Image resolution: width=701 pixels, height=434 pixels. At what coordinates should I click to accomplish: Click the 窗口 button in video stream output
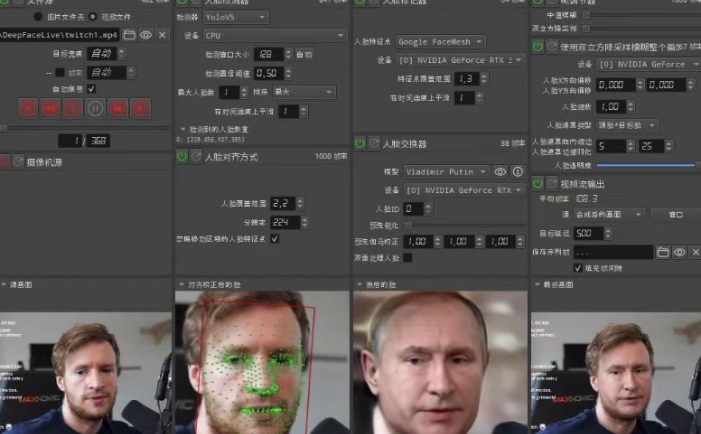click(x=674, y=214)
